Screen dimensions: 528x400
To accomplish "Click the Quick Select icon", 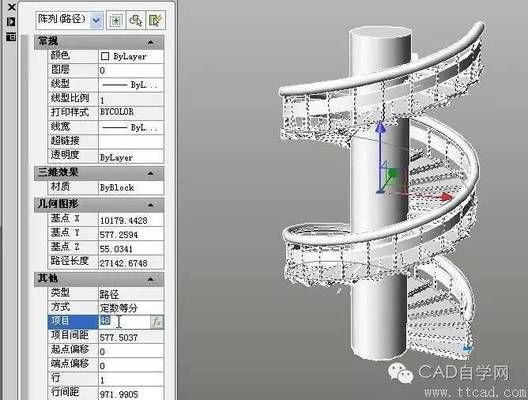I will 155,20.
